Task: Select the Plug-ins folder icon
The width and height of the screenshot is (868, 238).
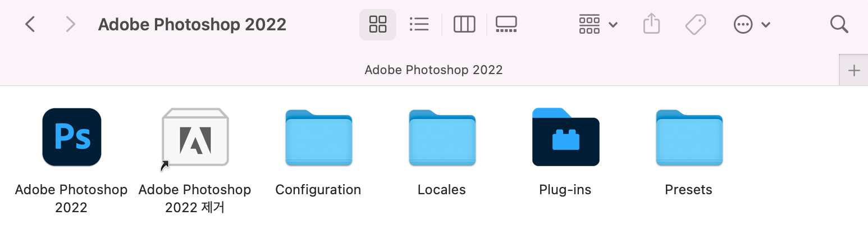Action: [565, 138]
